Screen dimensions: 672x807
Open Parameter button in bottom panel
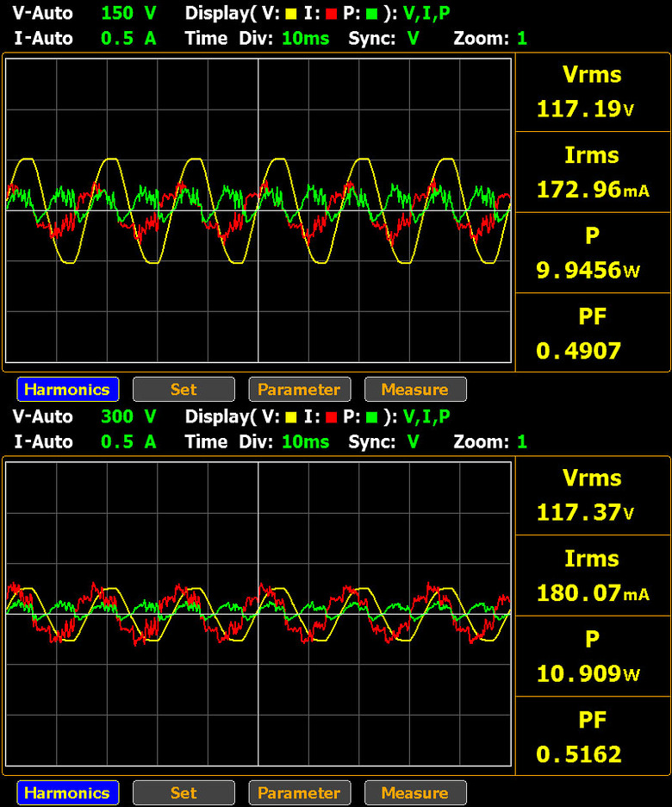click(x=300, y=792)
